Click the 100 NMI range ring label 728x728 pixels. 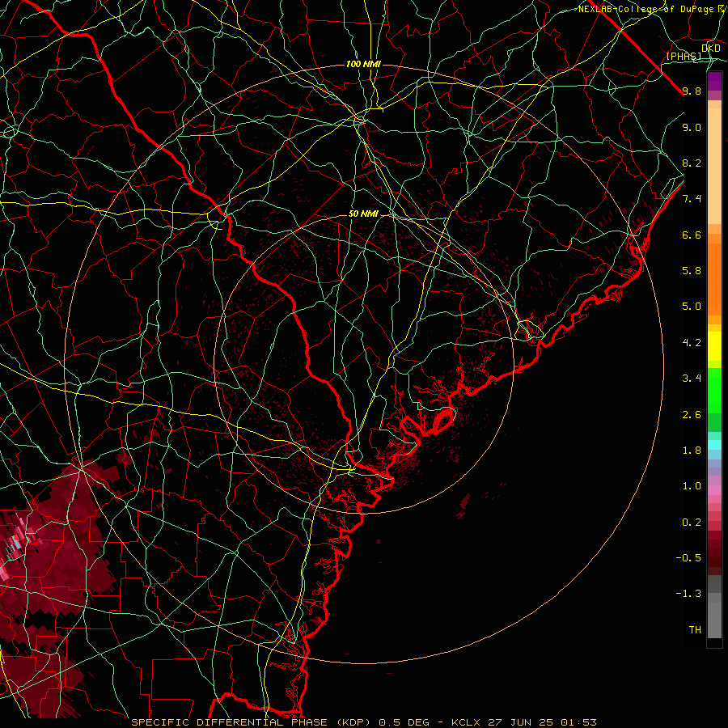pos(363,64)
